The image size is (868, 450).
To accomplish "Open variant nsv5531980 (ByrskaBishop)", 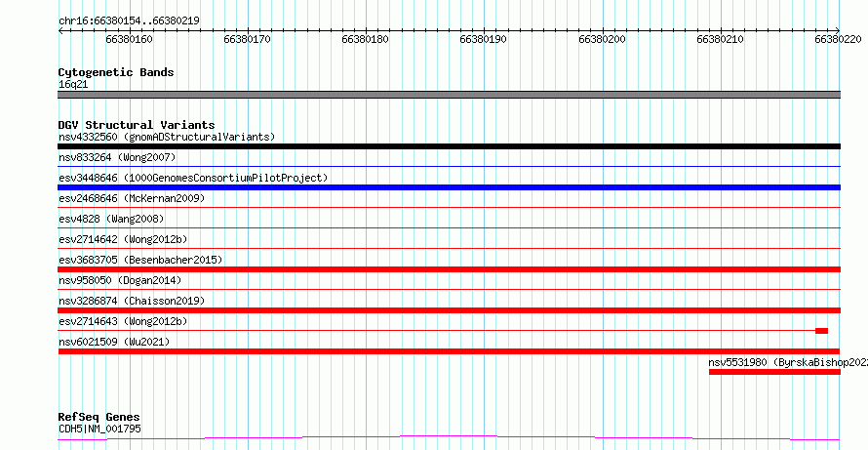I will pyautogui.click(x=788, y=362).
